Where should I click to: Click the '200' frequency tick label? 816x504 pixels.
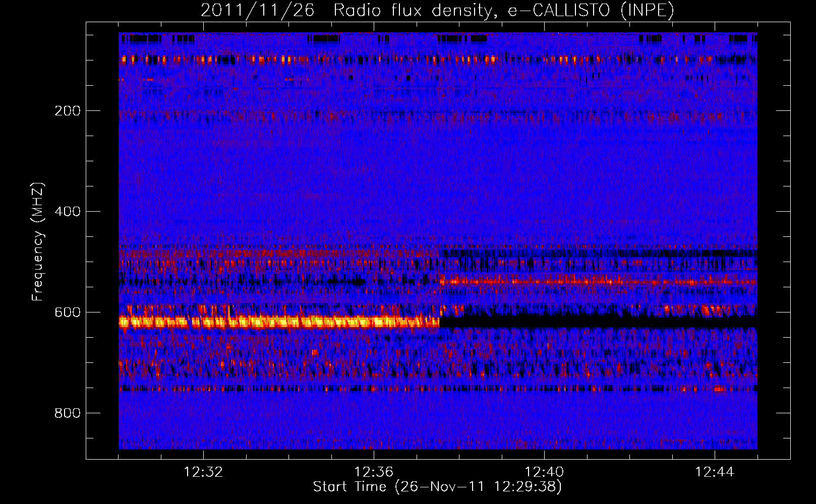[68, 111]
